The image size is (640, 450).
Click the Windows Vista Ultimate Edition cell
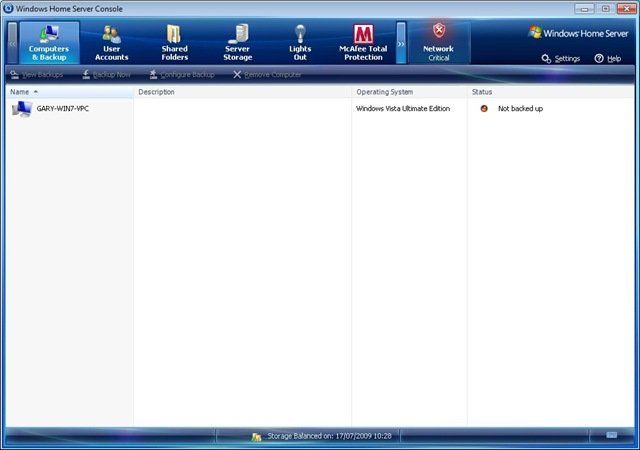point(403,109)
